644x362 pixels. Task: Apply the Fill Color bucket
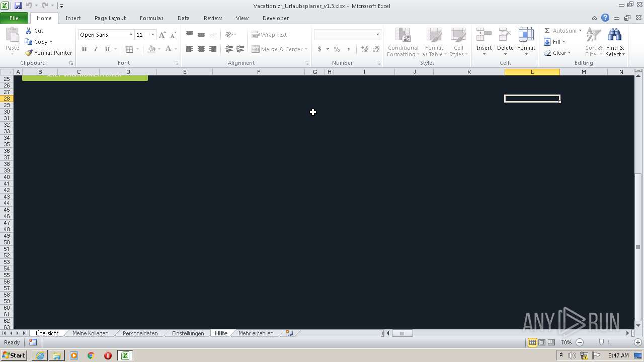[151, 49]
